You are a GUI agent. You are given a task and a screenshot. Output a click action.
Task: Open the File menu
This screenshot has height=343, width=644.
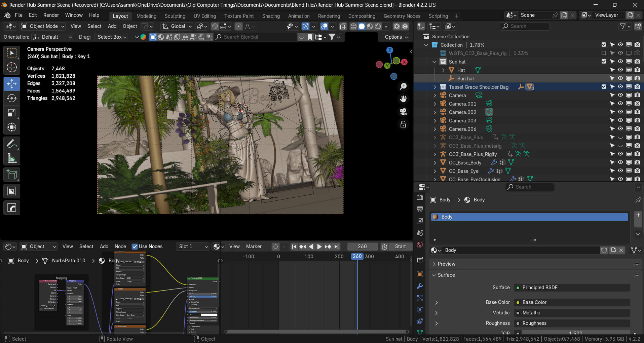coord(18,15)
